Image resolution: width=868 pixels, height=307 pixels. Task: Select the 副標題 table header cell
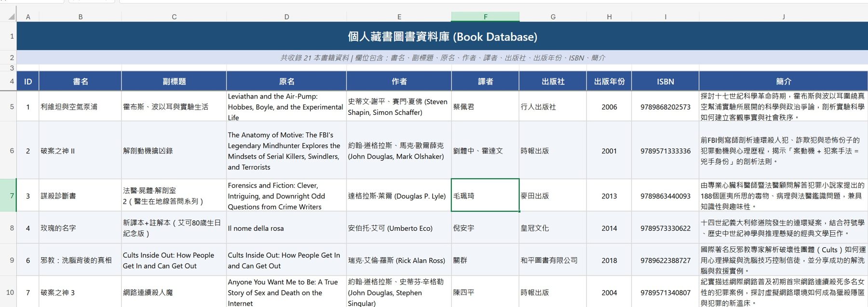[x=174, y=82]
